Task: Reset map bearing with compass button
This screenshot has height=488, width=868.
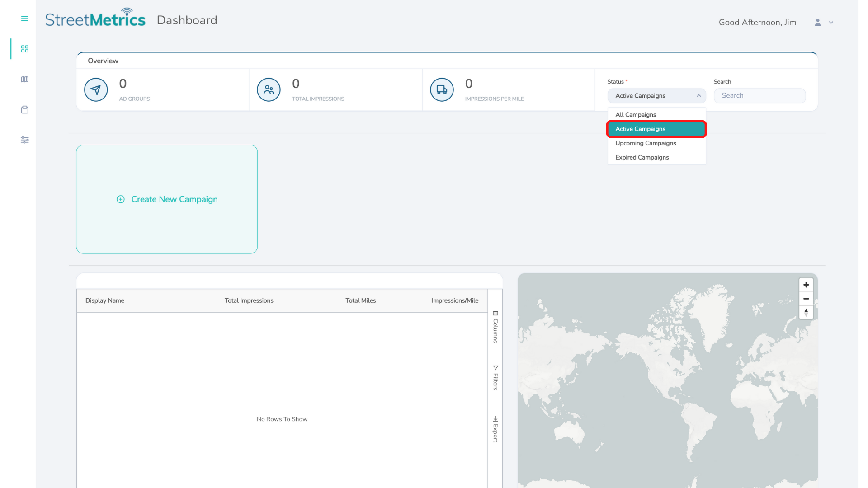Action: pyautogui.click(x=806, y=312)
